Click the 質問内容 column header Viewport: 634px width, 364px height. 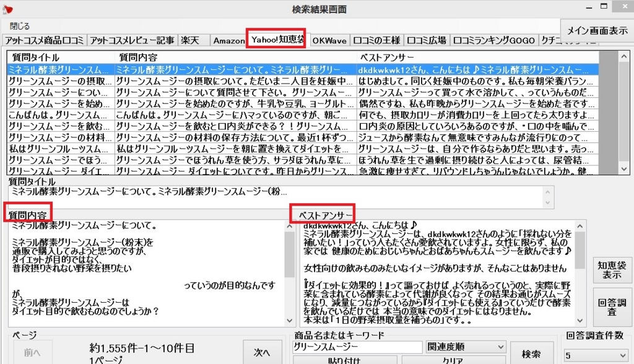click(x=236, y=58)
